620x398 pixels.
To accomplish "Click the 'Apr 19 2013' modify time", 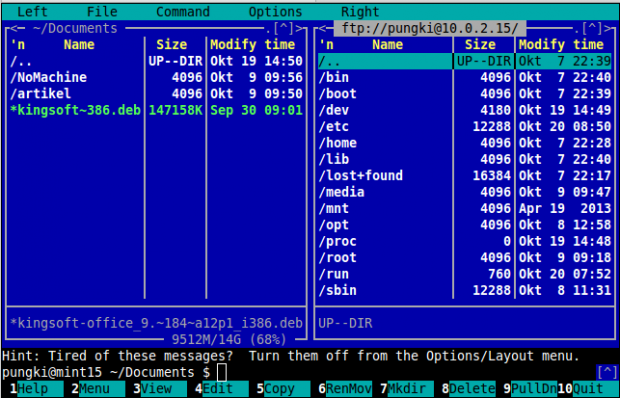I will [x=565, y=209].
